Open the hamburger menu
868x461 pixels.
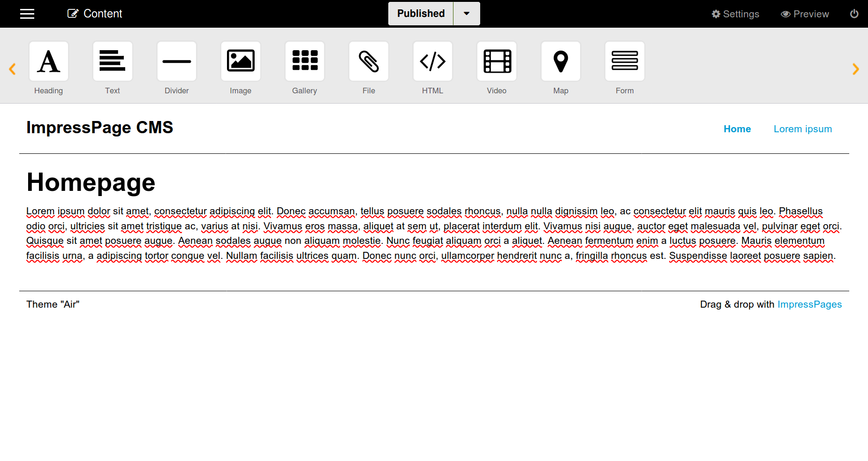coord(27,14)
